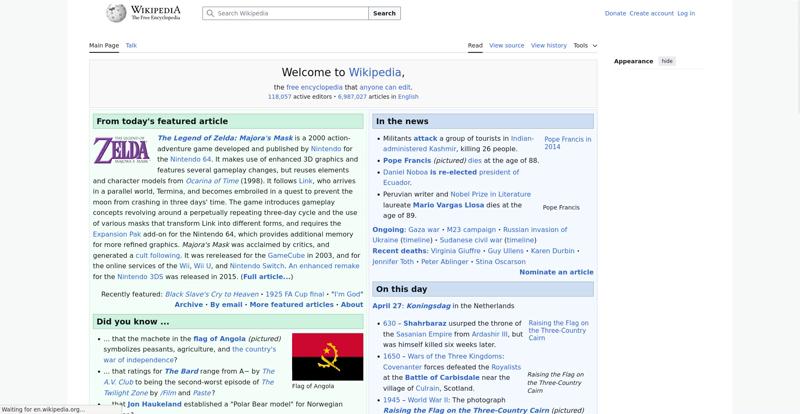Click the free encyclopedia link

(x=314, y=87)
